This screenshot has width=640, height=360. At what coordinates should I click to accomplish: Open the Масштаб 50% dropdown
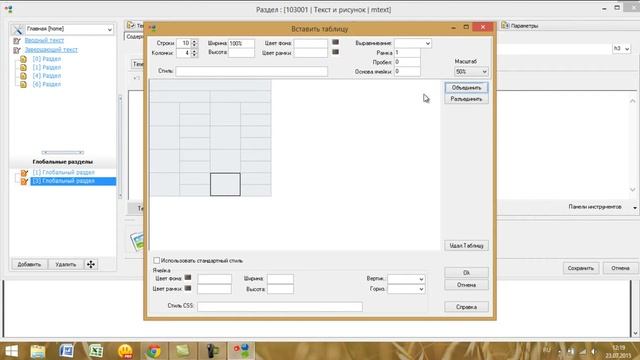484,72
